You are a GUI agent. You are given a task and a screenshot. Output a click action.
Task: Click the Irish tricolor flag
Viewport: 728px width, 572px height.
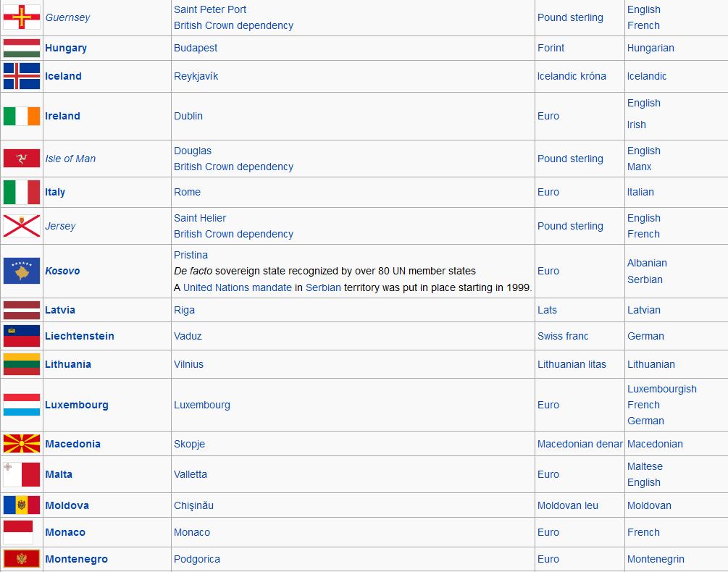point(22,116)
